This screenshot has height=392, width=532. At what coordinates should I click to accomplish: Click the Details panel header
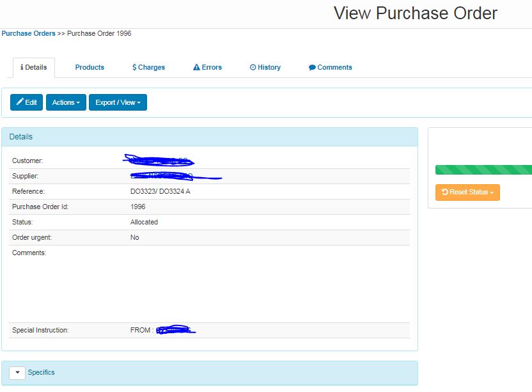[x=209, y=137]
